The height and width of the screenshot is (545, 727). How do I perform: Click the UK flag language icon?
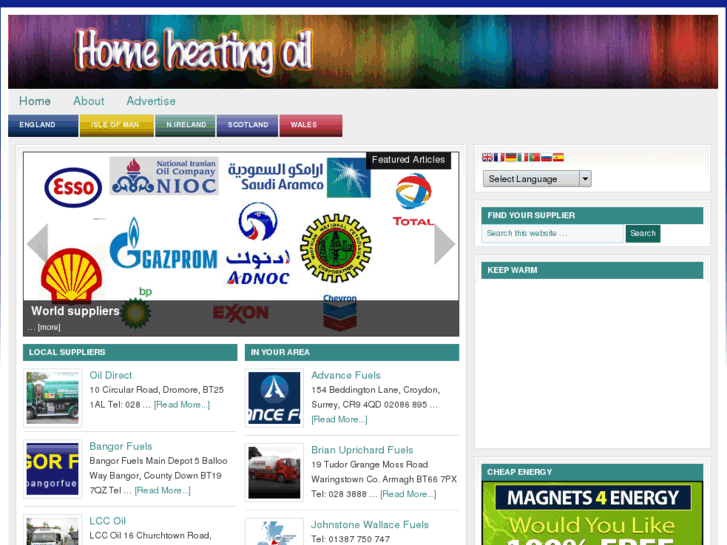(487, 157)
